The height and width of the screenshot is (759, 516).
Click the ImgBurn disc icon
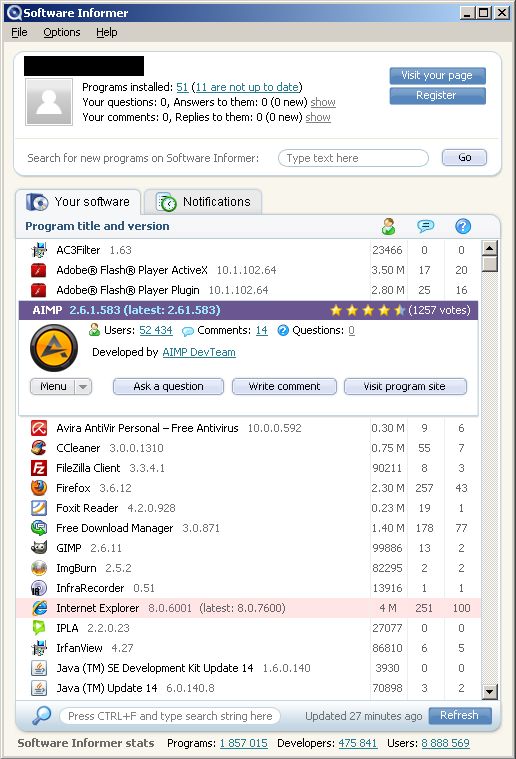(x=39, y=568)
